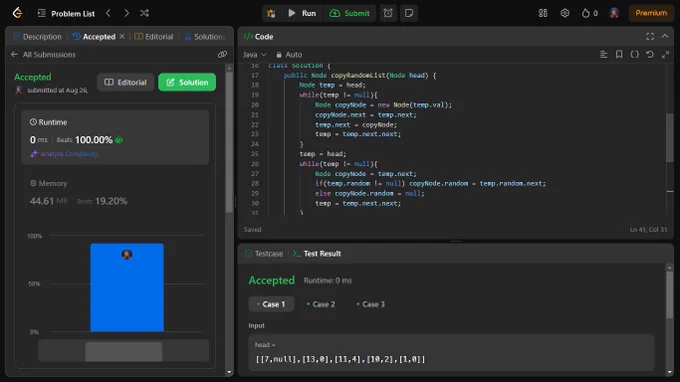Open the notes sticky icon

click(x=409, y=13)
